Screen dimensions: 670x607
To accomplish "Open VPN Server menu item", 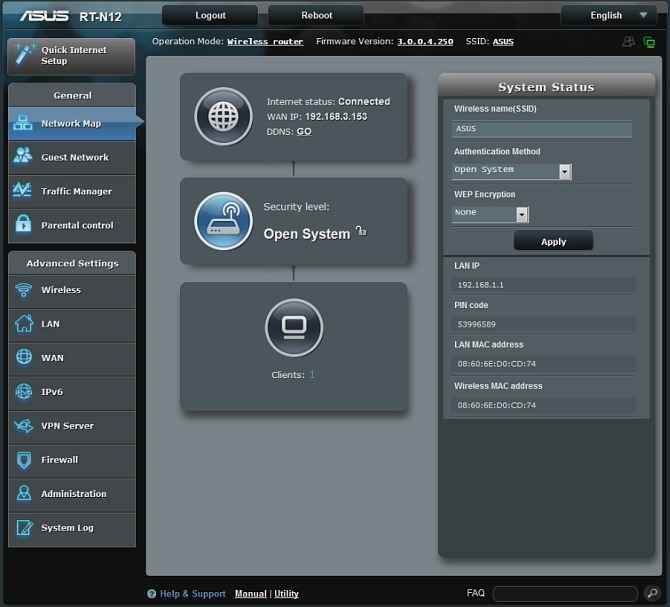I will [x=72, y=426].
